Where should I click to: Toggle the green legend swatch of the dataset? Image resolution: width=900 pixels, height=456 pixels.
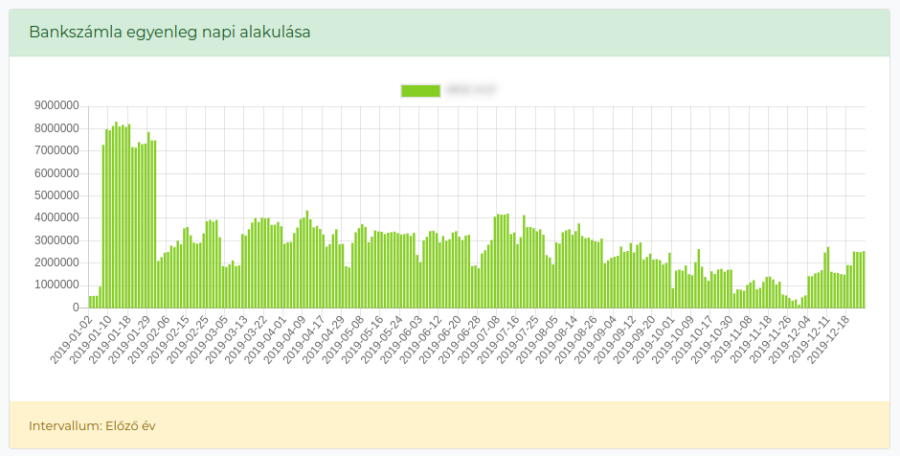click(421, 91)
